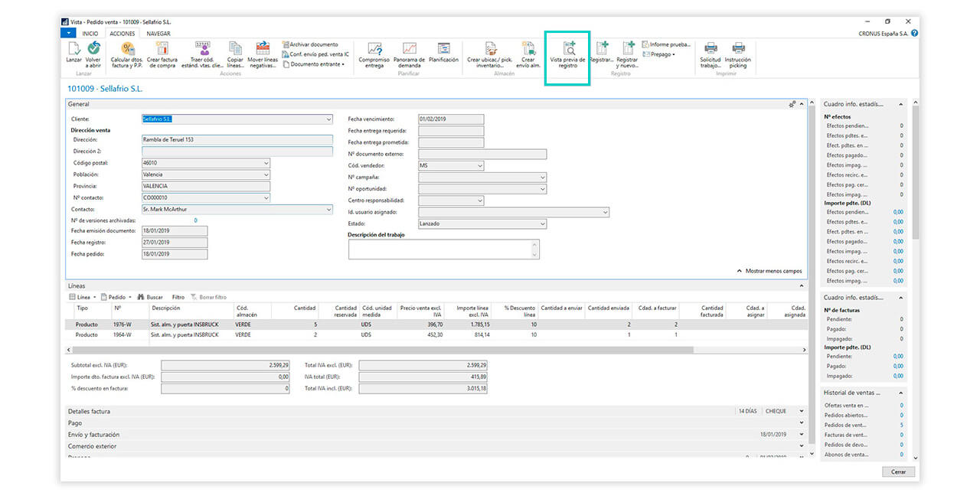Open the Estado dropdown showing Lanzado
Screen dimensions: 980x499
coord(543,223)
